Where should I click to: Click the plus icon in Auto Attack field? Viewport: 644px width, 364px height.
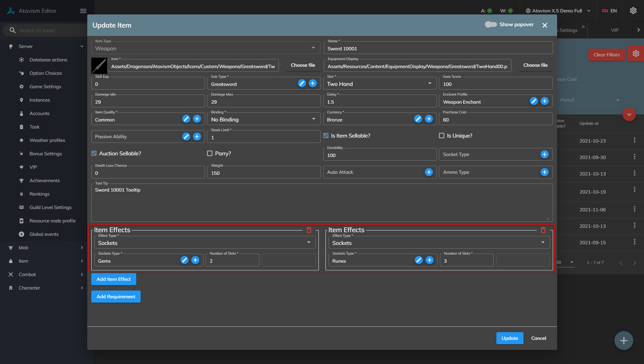tap(429, 172)
